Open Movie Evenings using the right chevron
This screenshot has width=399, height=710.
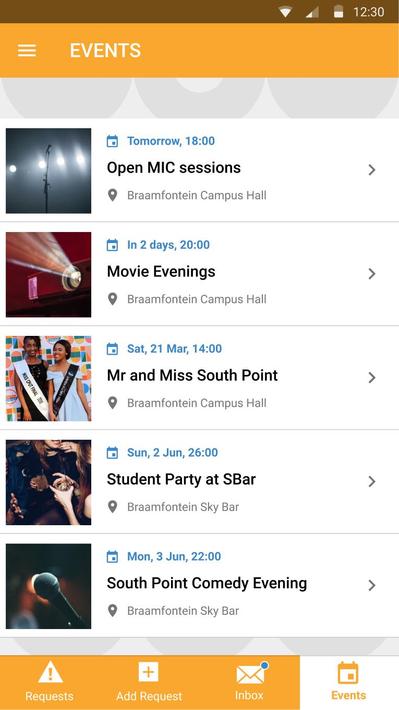pyautogui.click(x=372, y=273)
